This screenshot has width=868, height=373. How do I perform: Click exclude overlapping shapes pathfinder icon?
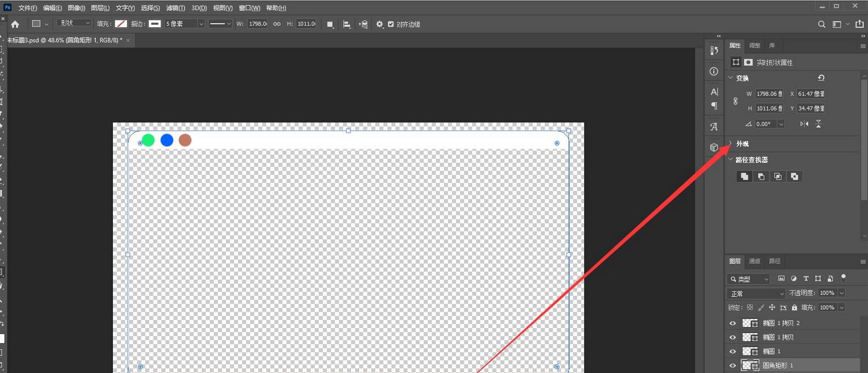(794, 176)
